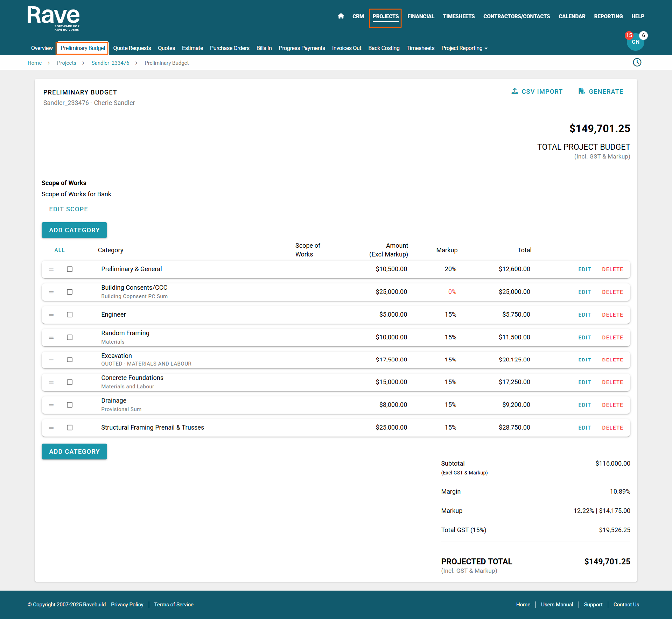
Task: Expand the Project Reporting dropdown
Action: coord(464,48)
